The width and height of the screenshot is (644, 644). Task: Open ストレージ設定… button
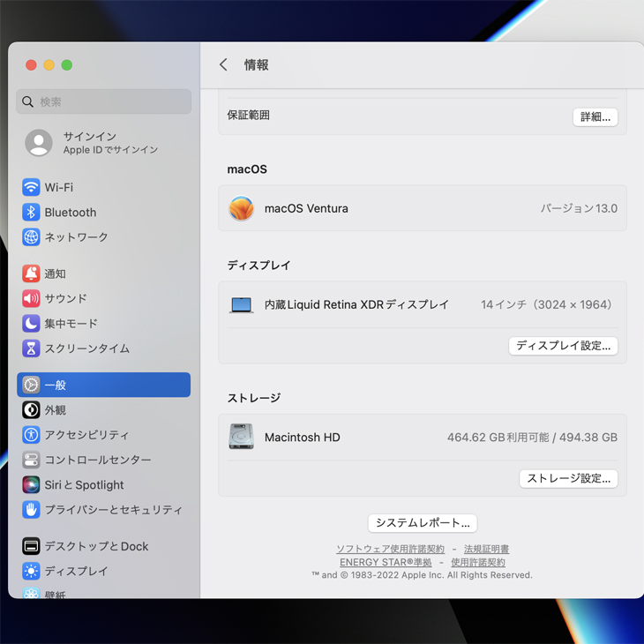[568, 478]
